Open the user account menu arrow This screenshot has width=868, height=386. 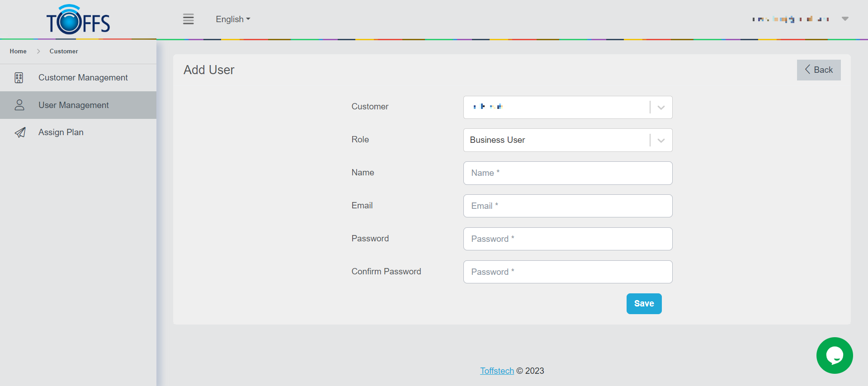click(x=845, y=19)
